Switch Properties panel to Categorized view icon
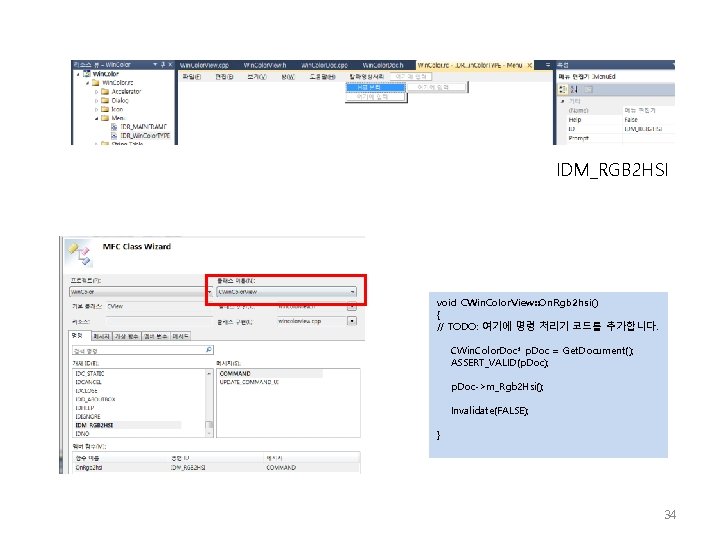720x540 pixels. (x=563, y=90)
